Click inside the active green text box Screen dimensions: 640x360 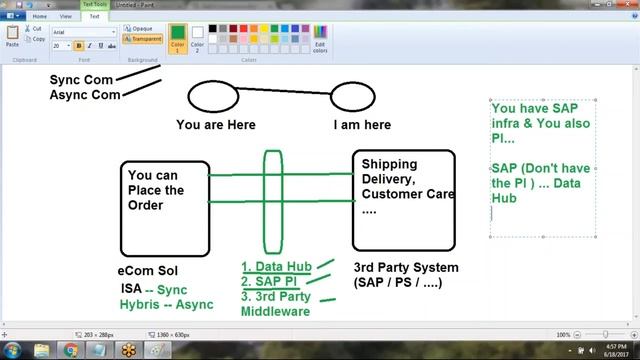(x=543, y=168)
